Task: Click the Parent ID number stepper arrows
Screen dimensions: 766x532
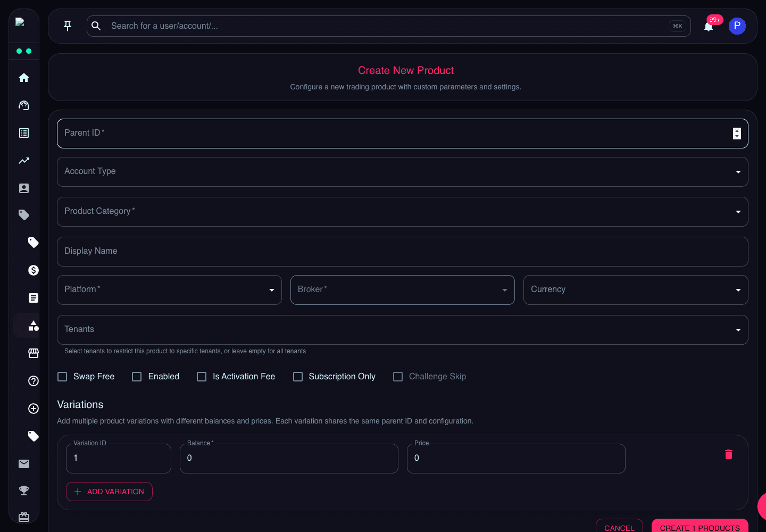Action: click(x=737, y=134)
